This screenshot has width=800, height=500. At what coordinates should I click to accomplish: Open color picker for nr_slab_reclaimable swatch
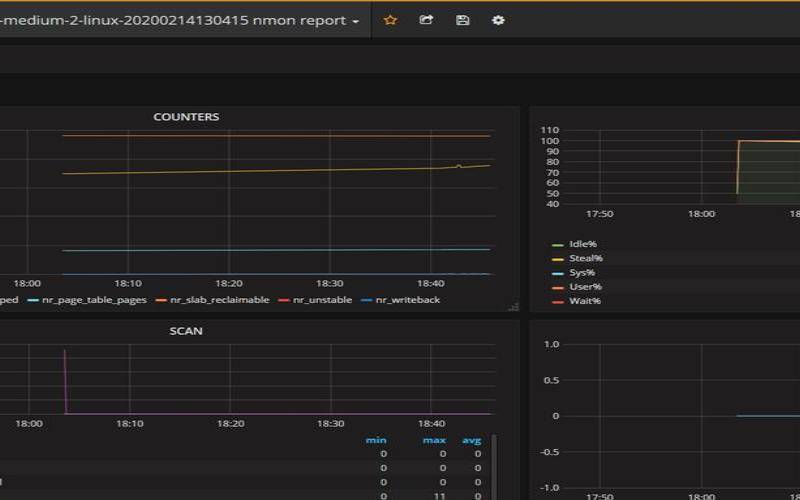[x=161, y=300]
